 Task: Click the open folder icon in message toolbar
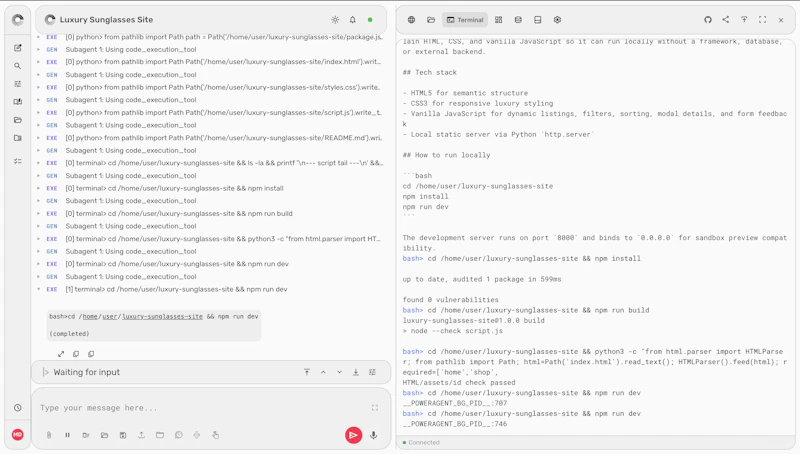(x=105, y=435)
